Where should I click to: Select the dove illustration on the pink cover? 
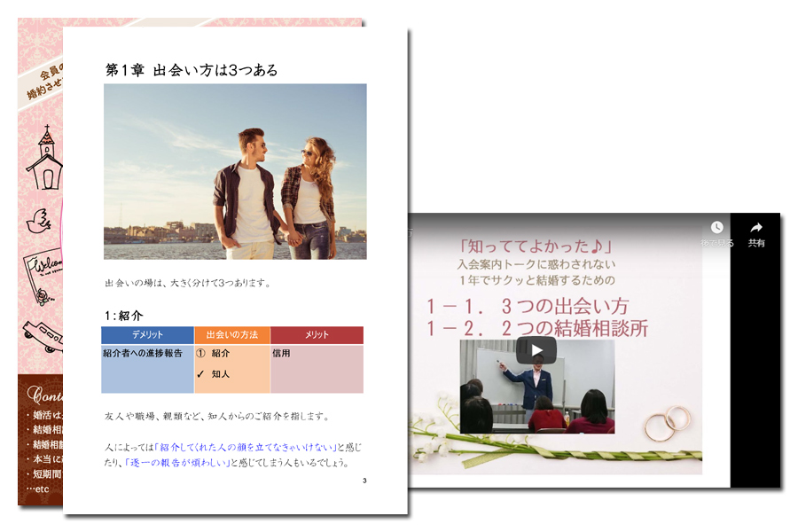click(x=39, y=221)
